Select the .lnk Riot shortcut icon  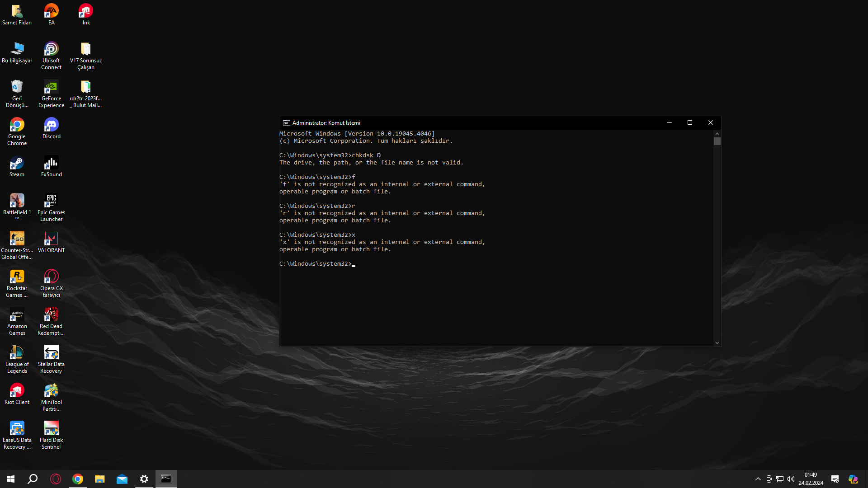[85, 14]
